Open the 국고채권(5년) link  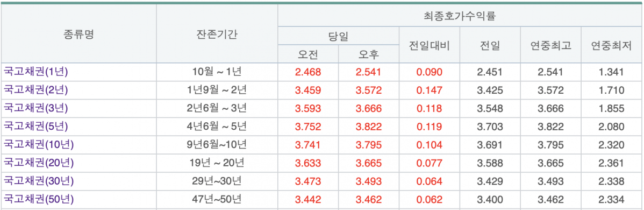tap(35, 127)
